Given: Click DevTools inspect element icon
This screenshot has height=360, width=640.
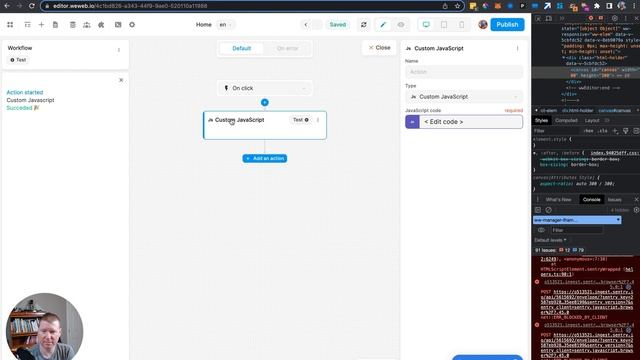Looking at the screenshot, I should click(538, 18).
